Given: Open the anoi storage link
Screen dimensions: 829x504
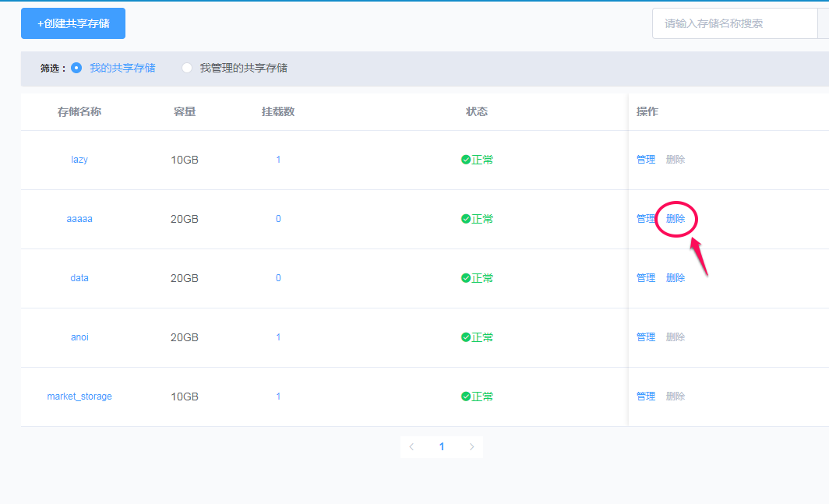Looking at the screenshot, I should 79,337.
